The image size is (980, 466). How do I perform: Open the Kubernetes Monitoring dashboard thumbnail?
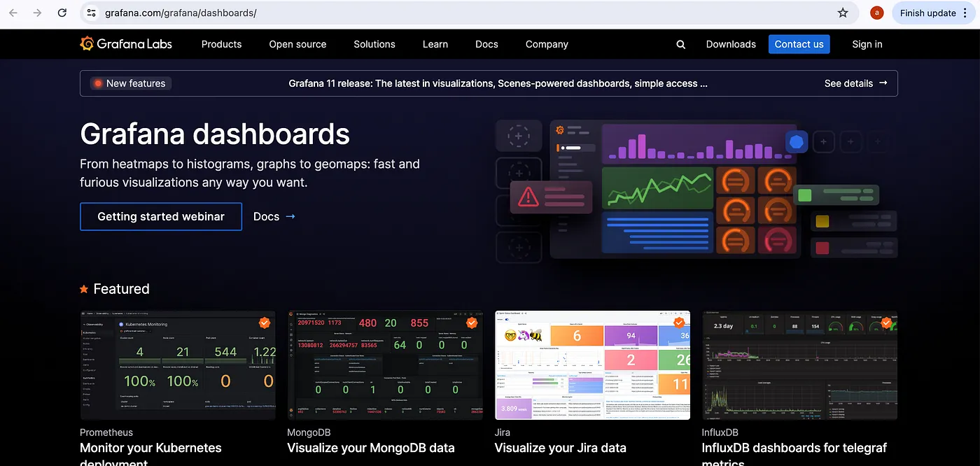tap(178, 365)
